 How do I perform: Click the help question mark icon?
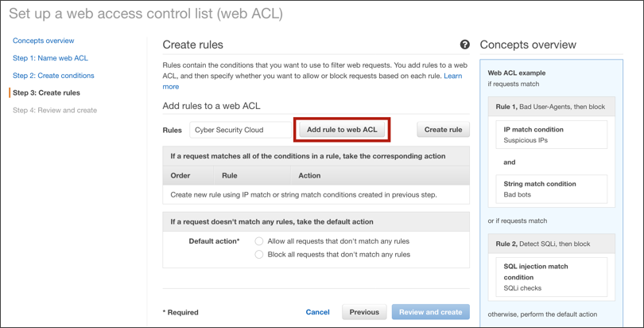465,45
